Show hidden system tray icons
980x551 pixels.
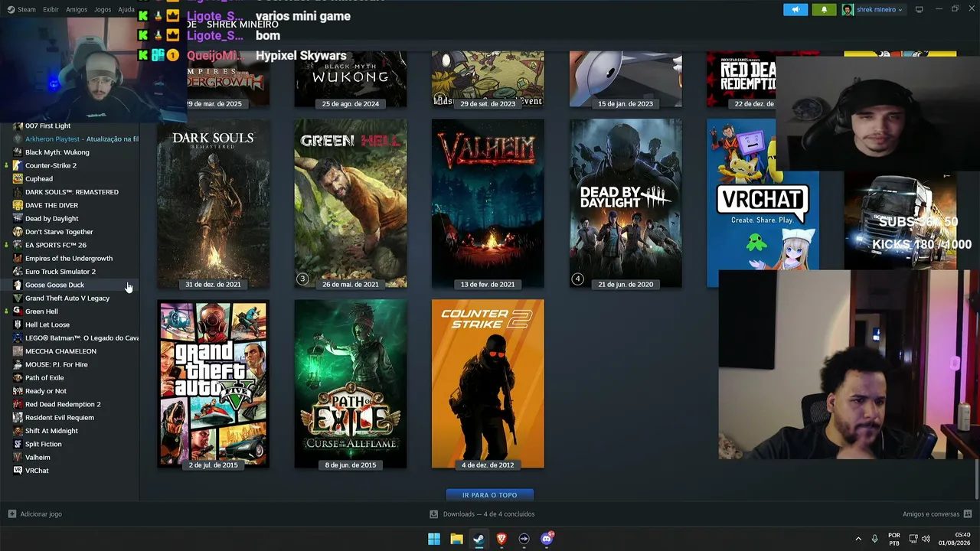pyautogui.click(x=858, y=539)
